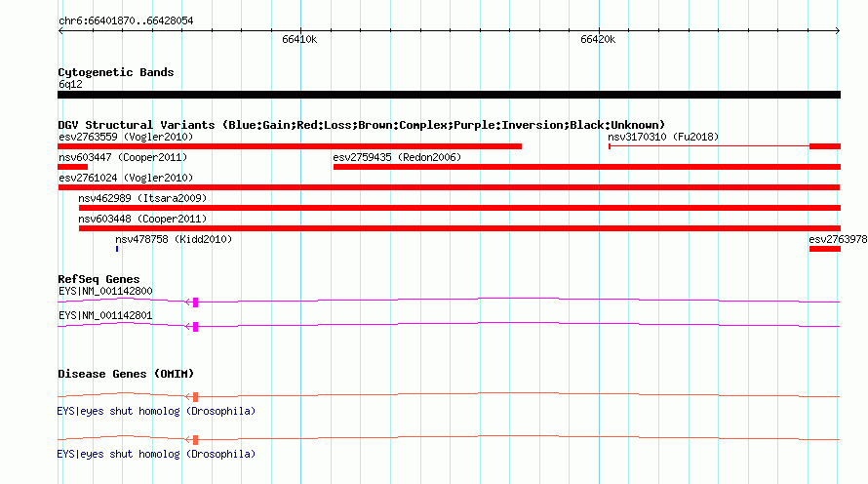Click the Cytogenetic Bands track title
868x484 pixels.
[116, 72]
